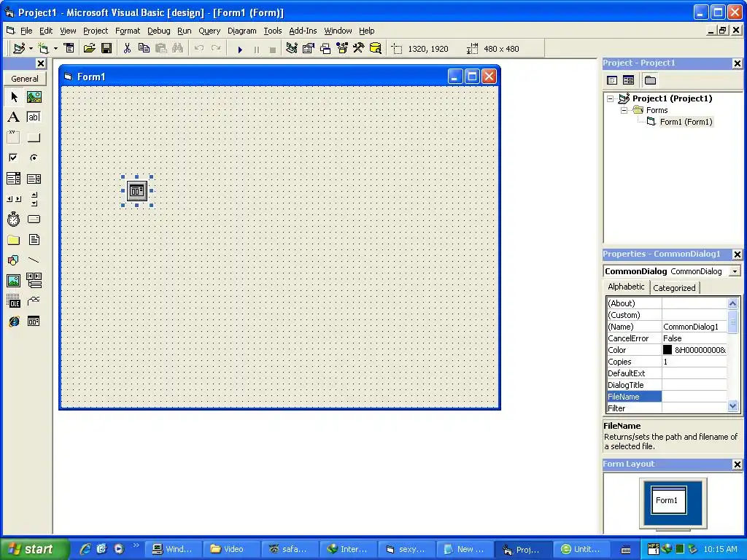747x560 pixels.
Task: Open Data View Window toolbar icon
Action: tap(376, 49)
